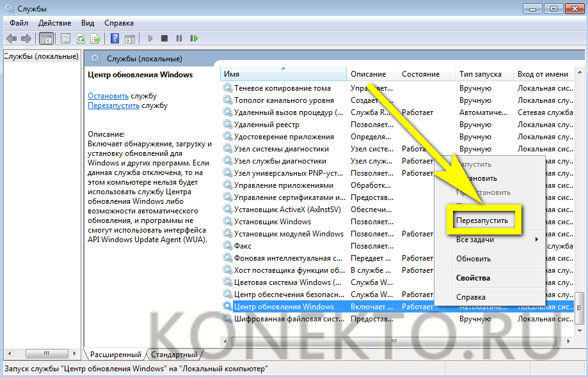
Task: Click the green Refresh toolbar icon
Action: [81, 38]
